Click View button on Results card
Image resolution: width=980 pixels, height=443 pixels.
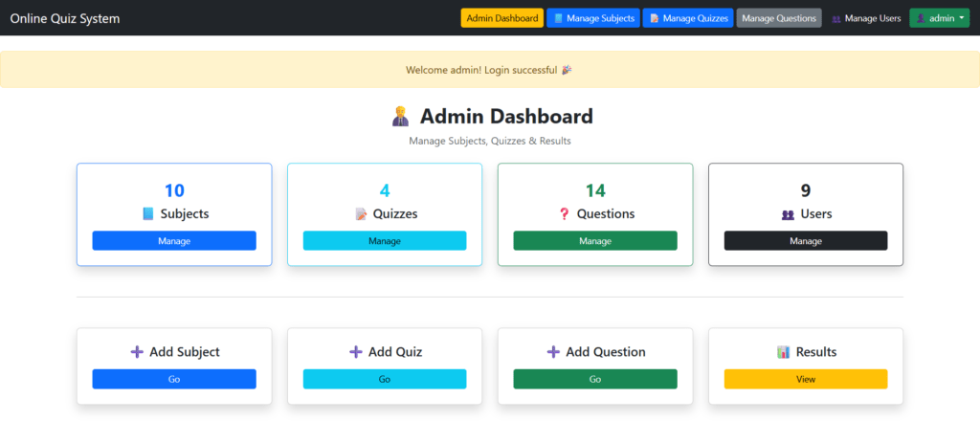[x=806, y=379]
